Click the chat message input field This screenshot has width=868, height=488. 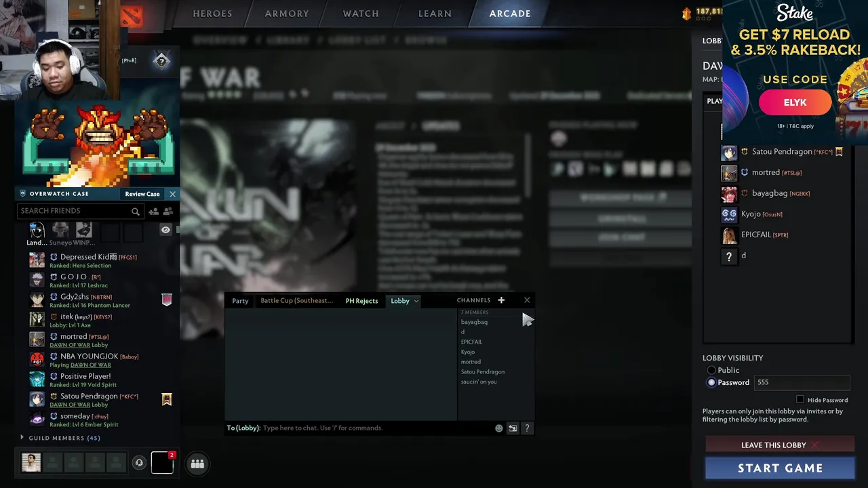376,428
